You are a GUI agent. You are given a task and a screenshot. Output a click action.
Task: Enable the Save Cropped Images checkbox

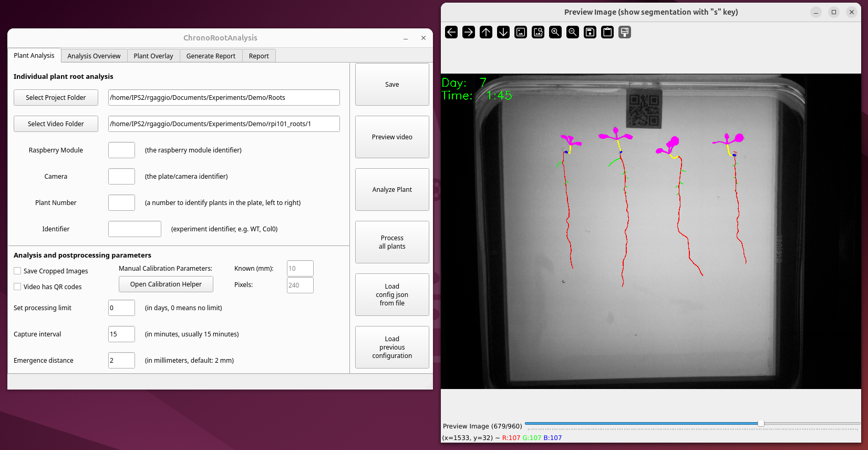click(18, 271)
